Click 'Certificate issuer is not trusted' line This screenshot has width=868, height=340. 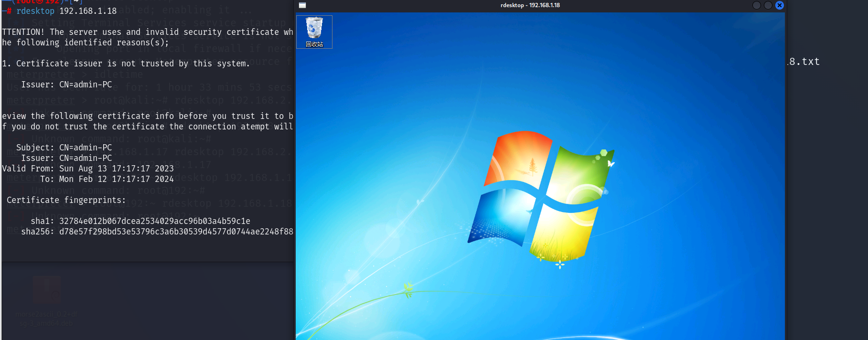click(126, 64)
